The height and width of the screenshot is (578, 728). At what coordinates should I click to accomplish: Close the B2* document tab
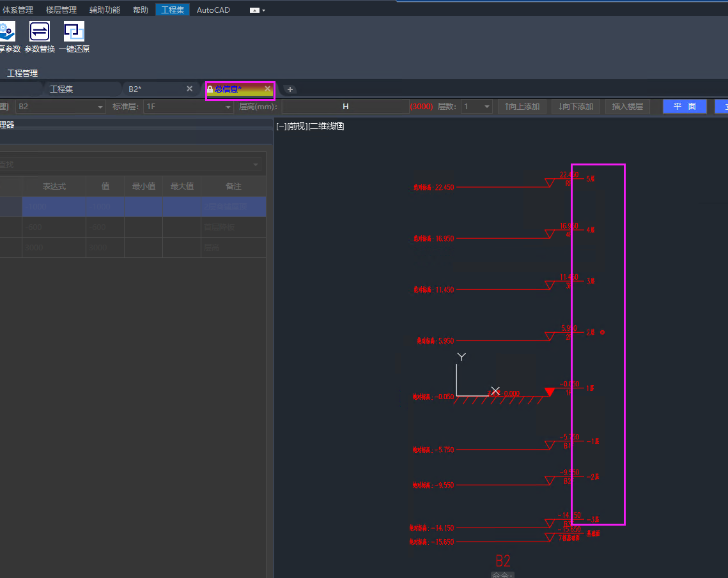click(x=189, y=89)
